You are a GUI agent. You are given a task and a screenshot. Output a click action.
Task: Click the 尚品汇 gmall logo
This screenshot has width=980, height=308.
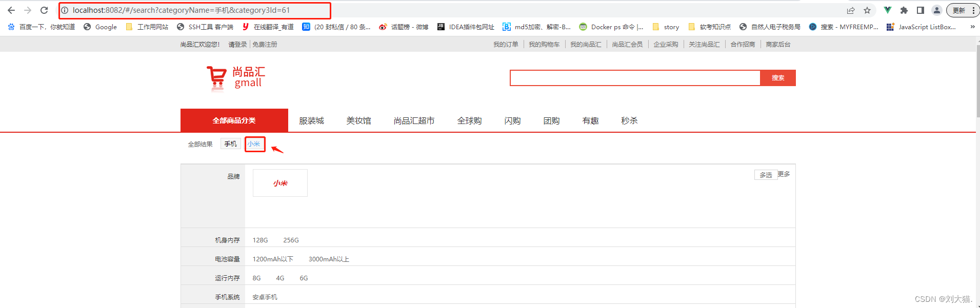[236, 78]
